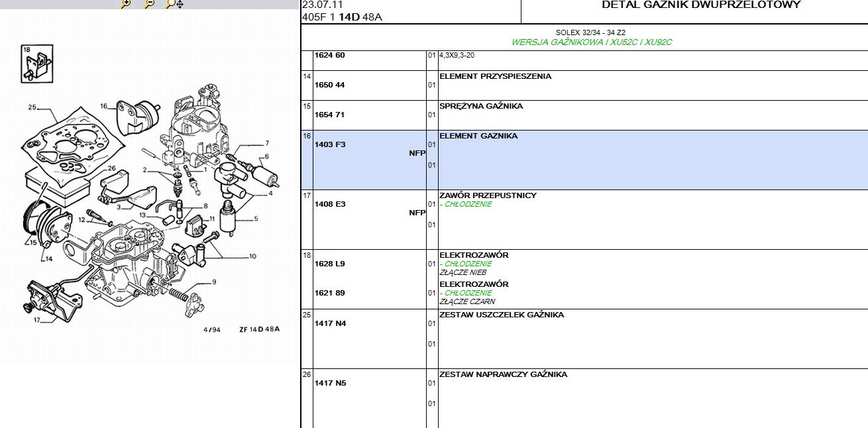Open part number 1628 L9

tap(329, 264)
